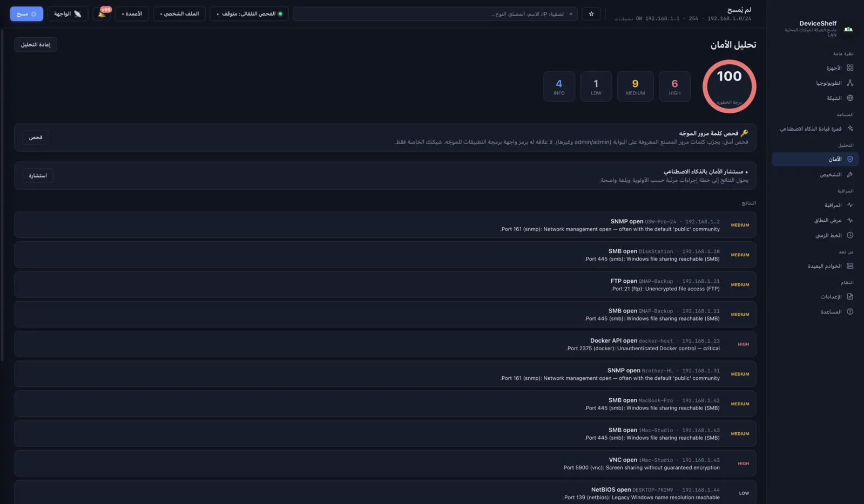Click the DeviceShelf logo icon
Viewport: 864px width, 504px height.
click(848, 29)
